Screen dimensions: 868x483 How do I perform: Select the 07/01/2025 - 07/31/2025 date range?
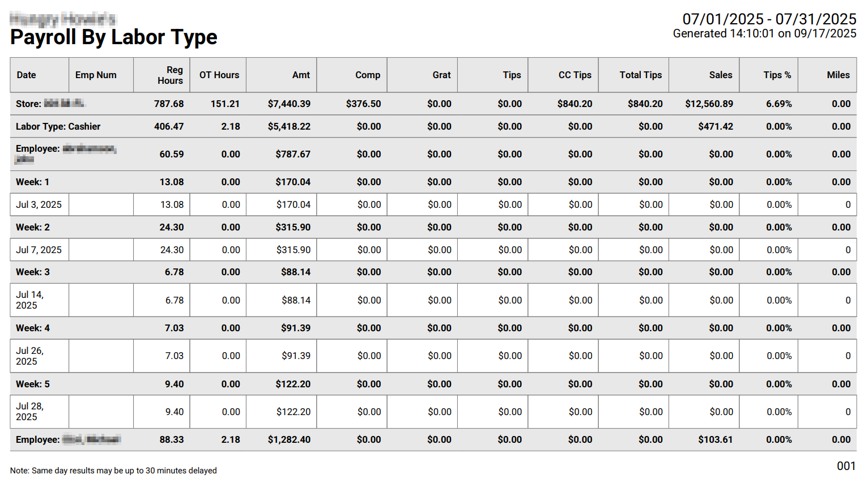click(769, 19)
